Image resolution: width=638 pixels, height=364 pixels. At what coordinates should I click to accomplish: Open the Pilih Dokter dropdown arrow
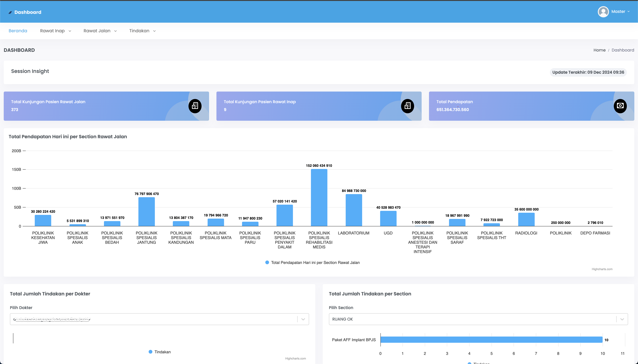303,319
